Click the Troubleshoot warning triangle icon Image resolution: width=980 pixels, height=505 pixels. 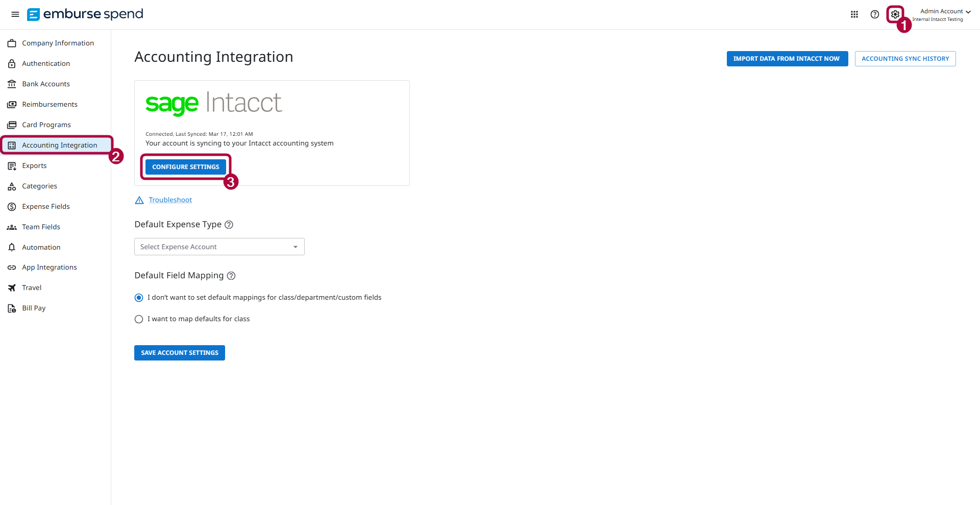pyautogui.click(x=139, y=200)
